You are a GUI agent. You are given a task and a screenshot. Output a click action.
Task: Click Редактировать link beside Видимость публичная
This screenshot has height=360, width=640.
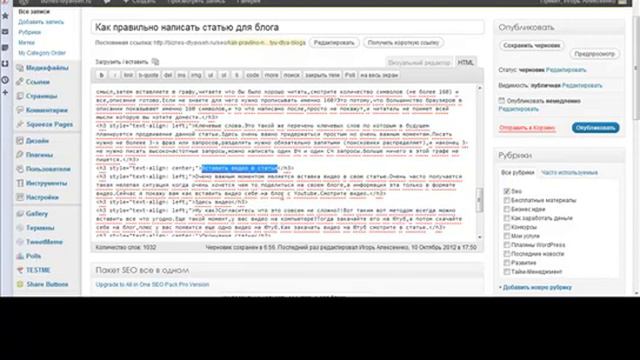(582, 85)
